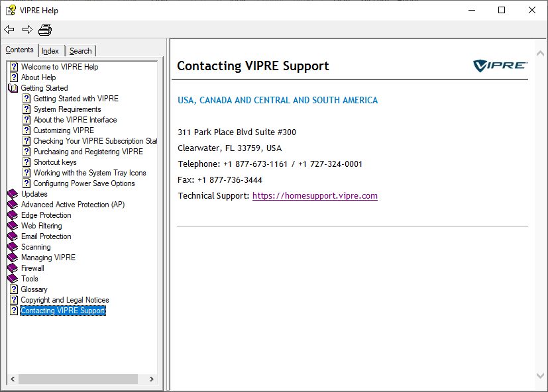
Task: Open Working with the System Tray Icons
Action: (x=90, y=173)
